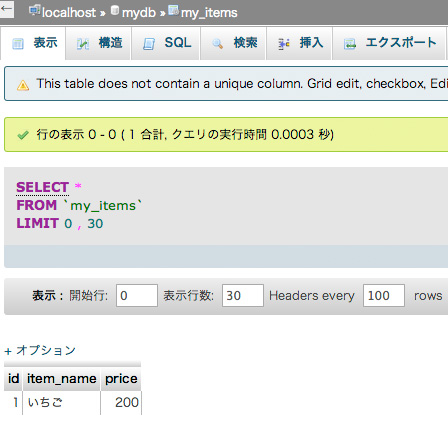Focus the 開始行 input field
The width and height of the screenshot is (448, 423).
(137, 295)
